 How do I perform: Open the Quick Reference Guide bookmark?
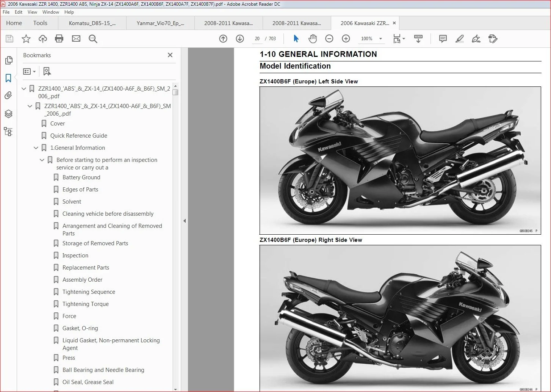[79, 136]
